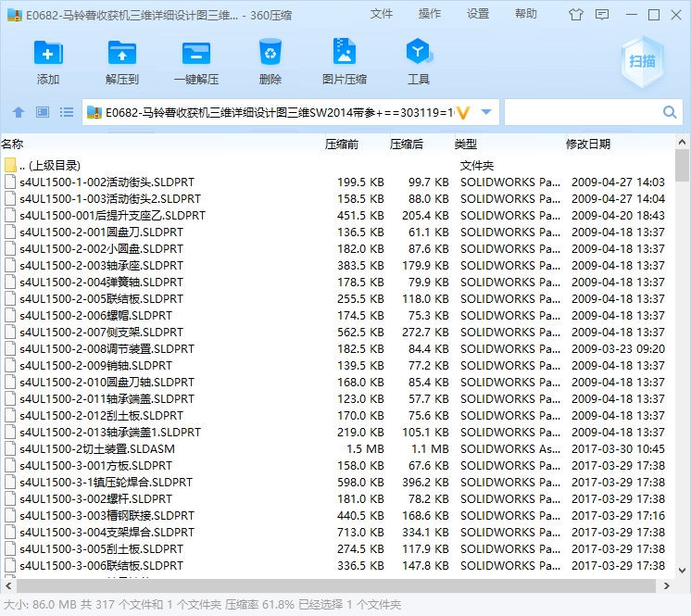Screen dimensions: 691x616
Task: Switch to thumbnail icon view
Action: coord(43,112)
